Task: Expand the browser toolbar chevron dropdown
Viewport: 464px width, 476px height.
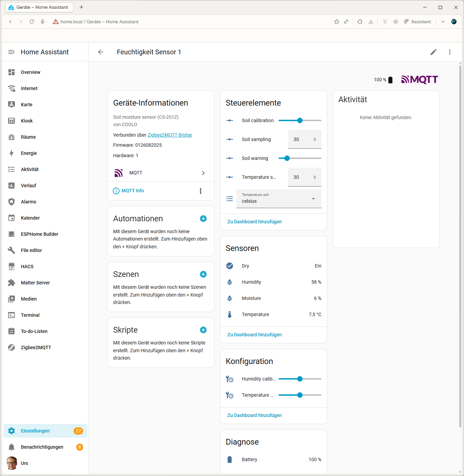Action: (443, 22)
